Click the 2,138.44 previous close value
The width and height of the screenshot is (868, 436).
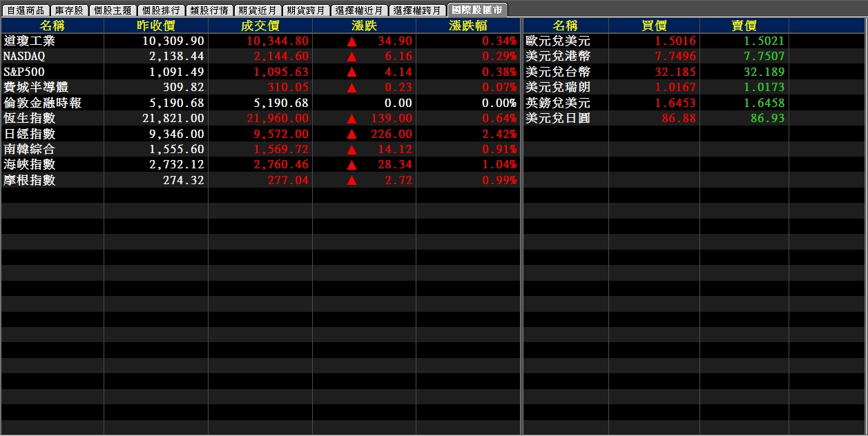point(177,57)
